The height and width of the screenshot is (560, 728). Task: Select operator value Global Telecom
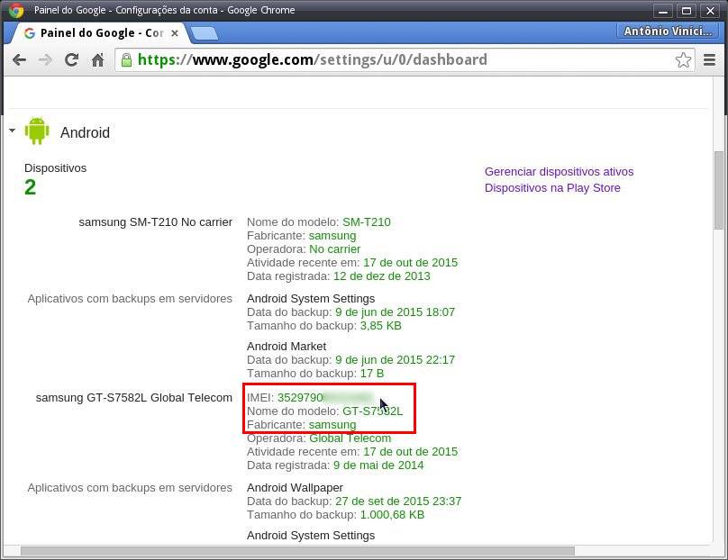350,438
